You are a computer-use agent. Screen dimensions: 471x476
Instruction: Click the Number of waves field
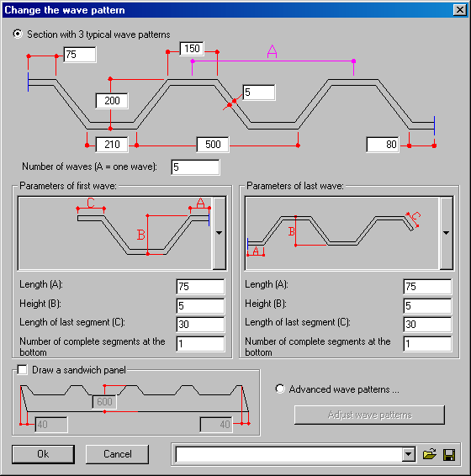point(195,167)
